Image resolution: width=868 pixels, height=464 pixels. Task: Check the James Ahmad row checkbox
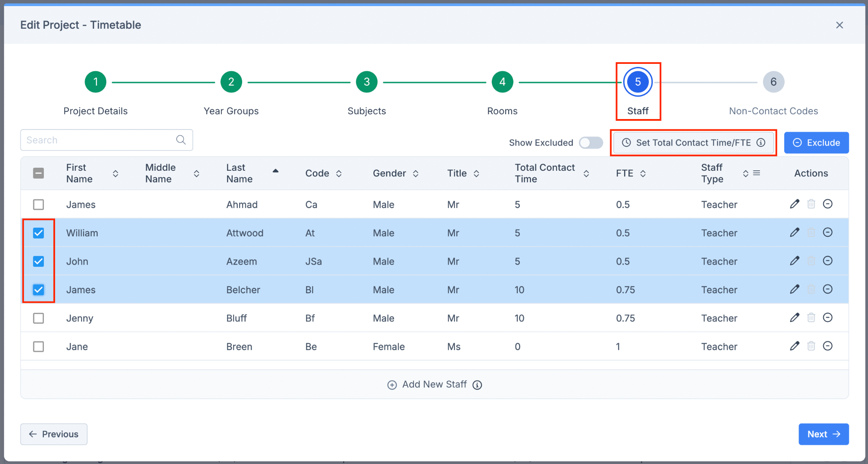39,204
